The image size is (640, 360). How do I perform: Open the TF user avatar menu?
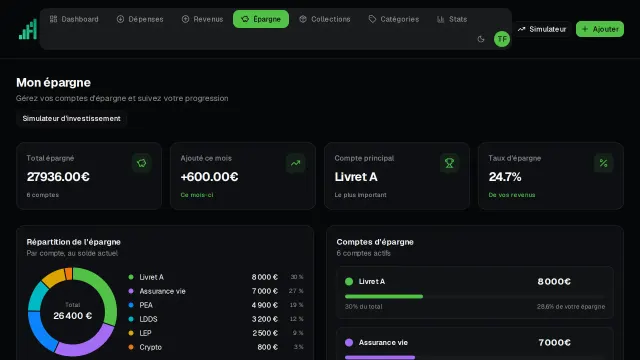tap(502, 39)
